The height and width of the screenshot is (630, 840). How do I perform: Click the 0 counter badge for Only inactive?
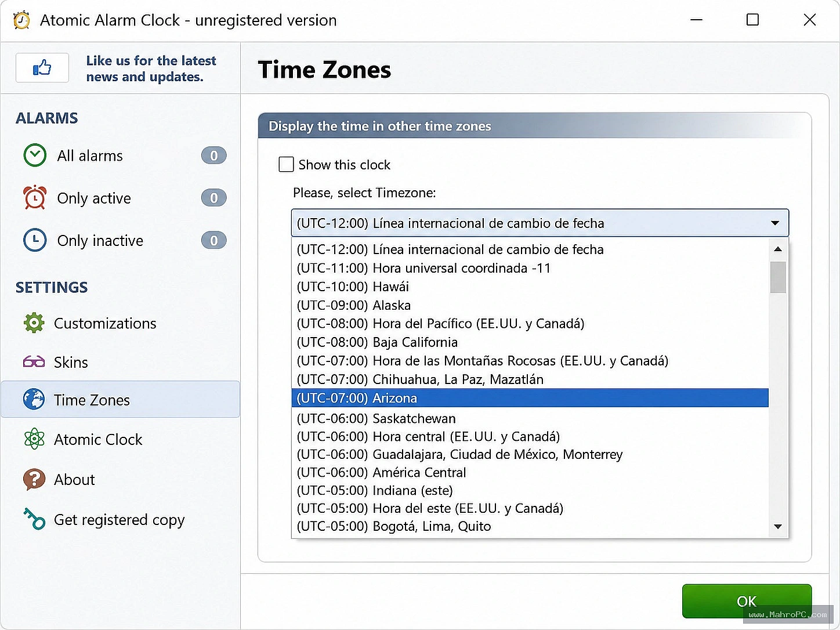coord(213,240)
